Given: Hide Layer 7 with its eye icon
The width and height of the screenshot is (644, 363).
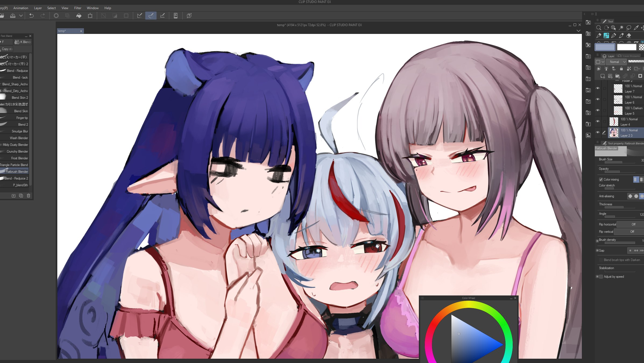Looking at the screenshot, I should (598, 88).
